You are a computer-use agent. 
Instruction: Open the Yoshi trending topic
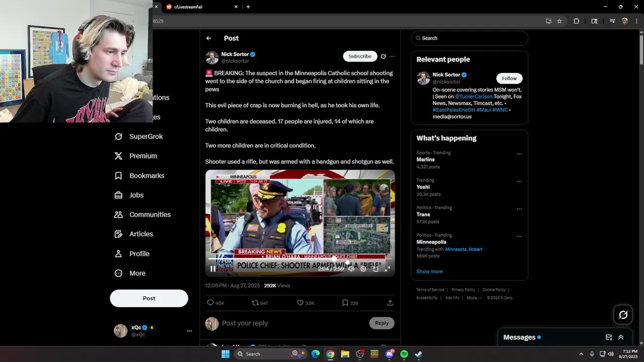point(423,187)
